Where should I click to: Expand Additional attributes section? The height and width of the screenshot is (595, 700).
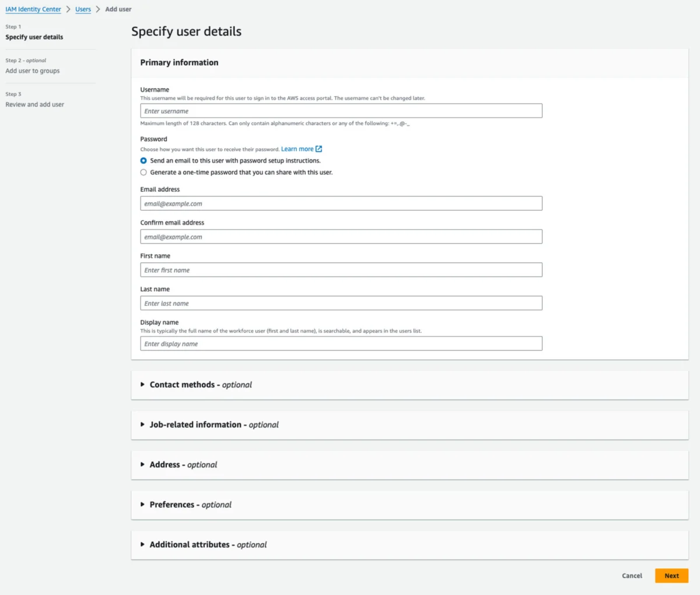(208, 545)
